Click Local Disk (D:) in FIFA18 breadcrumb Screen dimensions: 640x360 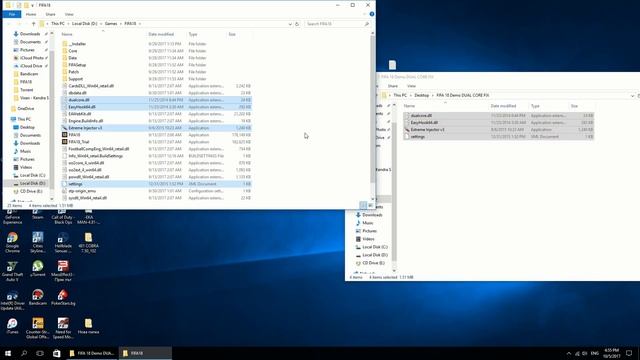84,24
